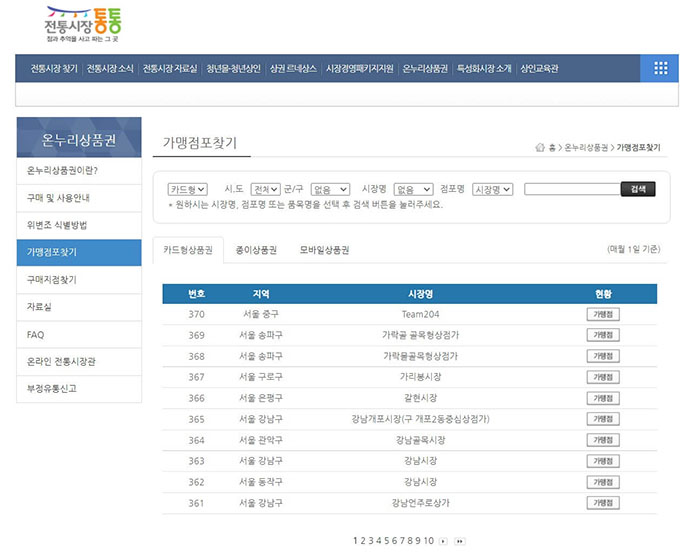Click 가맹점 button for 강남개포시장 row

603,419
